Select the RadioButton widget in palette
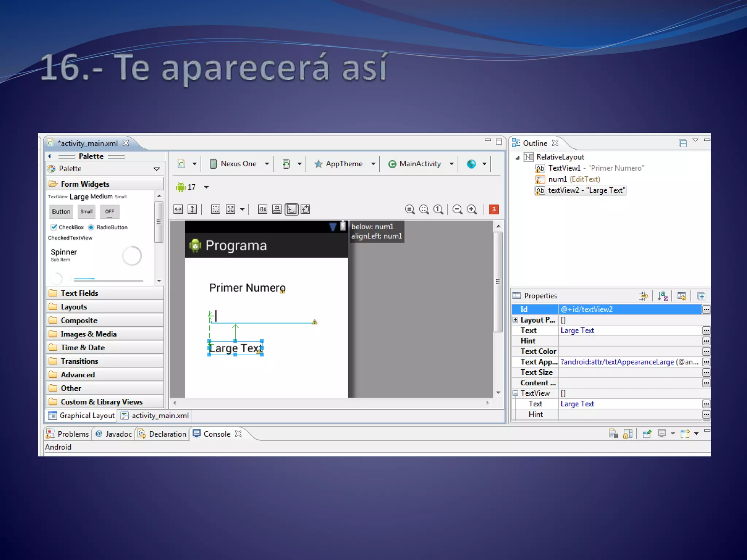The height and width of the screenshot is (560, 747). coord(108,227)
